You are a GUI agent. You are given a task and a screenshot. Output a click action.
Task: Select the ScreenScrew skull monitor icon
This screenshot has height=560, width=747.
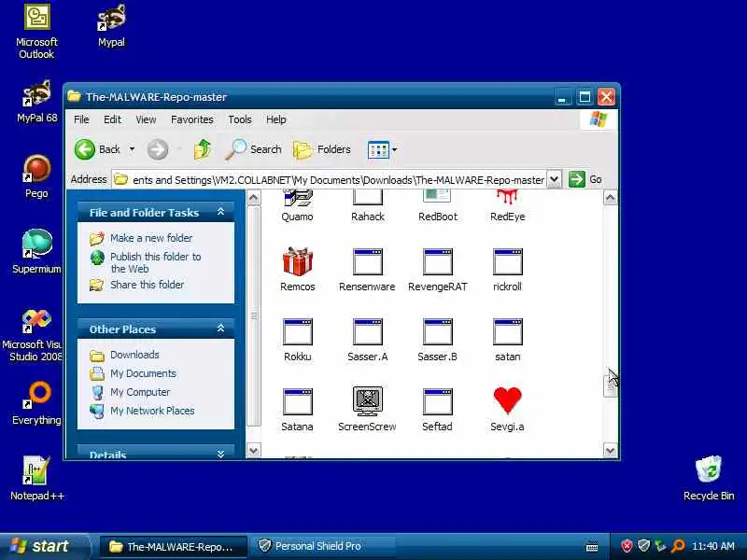tap(367, 401)
